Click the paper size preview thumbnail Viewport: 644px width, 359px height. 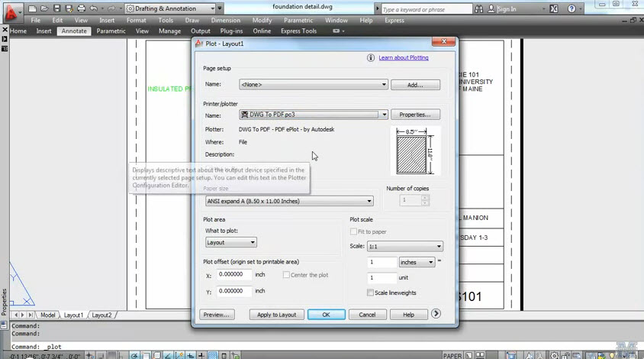(415, 151)
